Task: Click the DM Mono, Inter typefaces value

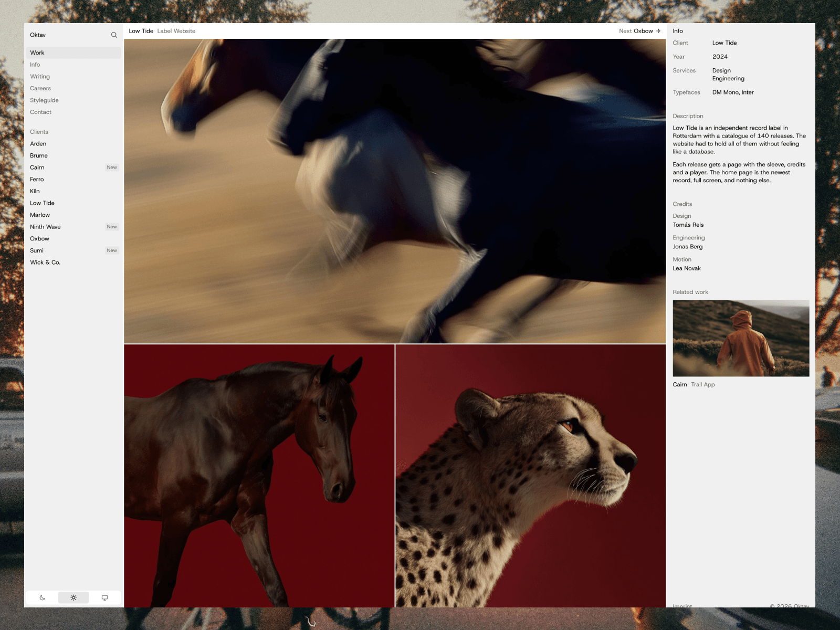Action: click(733, 92)
